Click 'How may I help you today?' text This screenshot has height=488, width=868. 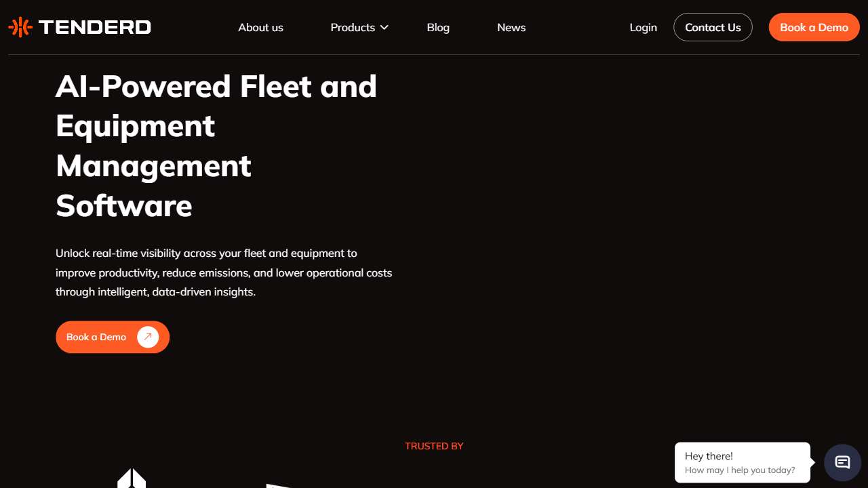point(740,470)
